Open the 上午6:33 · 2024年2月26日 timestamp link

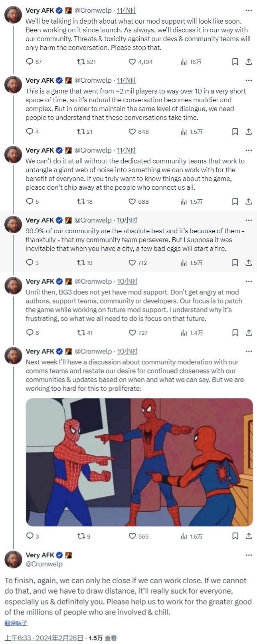(44, 638)
